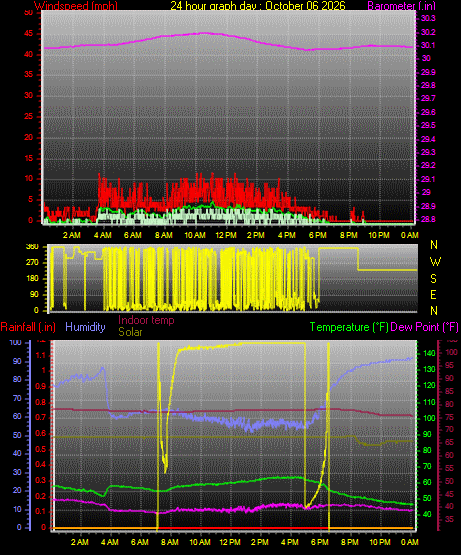Click 140 on the green temperature axis
461x555 pixels.
[x=429, y=353]
